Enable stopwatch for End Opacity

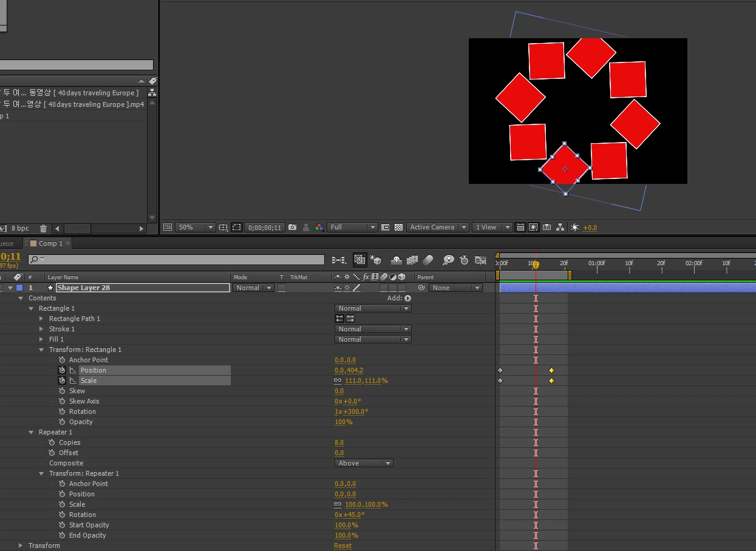click(x=63, y=535)
